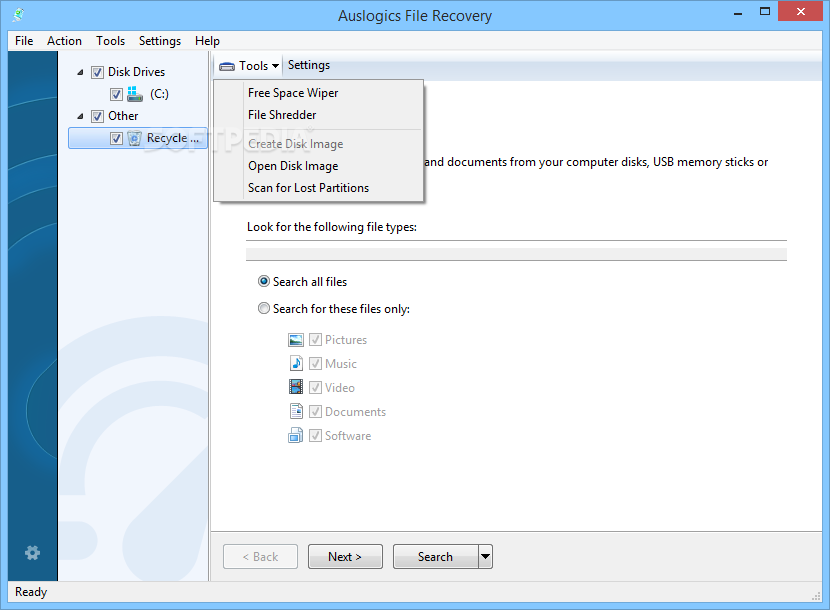Open the Search button dropdown arrow
830x610 pixels.
click(x=485, y=557)
